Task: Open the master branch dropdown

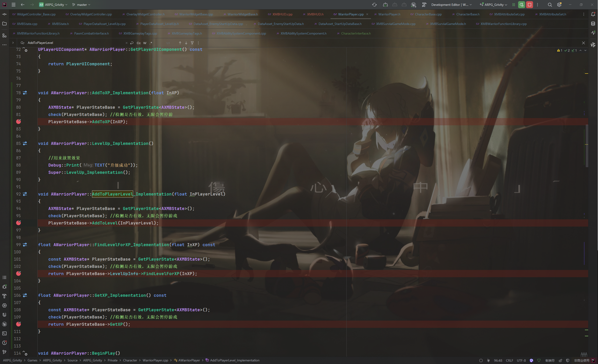Action: tap(81, 5)
